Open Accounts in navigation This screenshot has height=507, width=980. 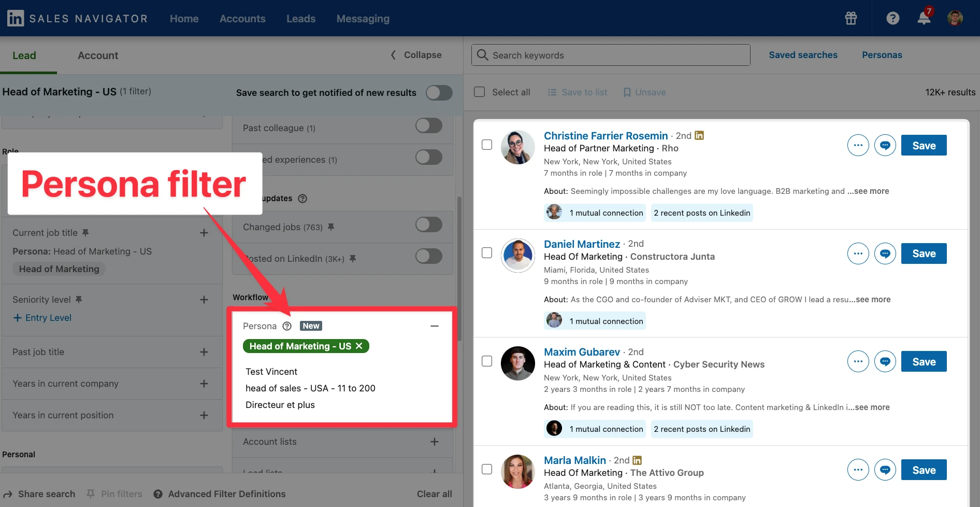[x=242, y=19]
